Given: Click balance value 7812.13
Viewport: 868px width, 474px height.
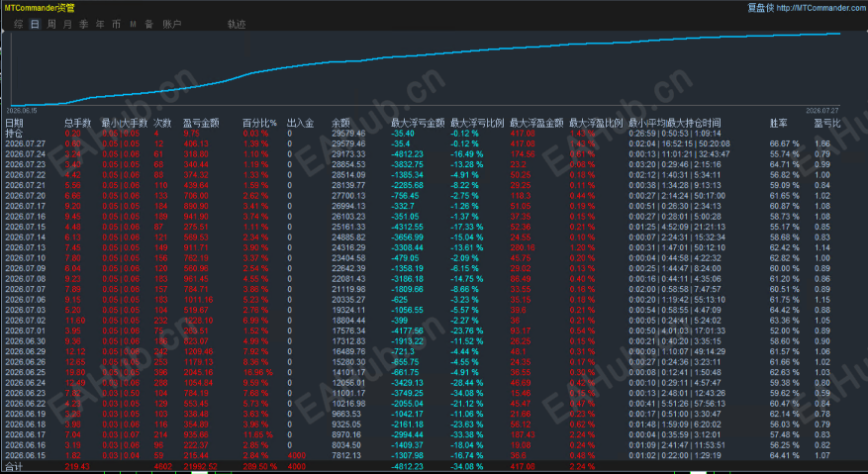Looking at the screenshot, I should click(x=346, y=455).
